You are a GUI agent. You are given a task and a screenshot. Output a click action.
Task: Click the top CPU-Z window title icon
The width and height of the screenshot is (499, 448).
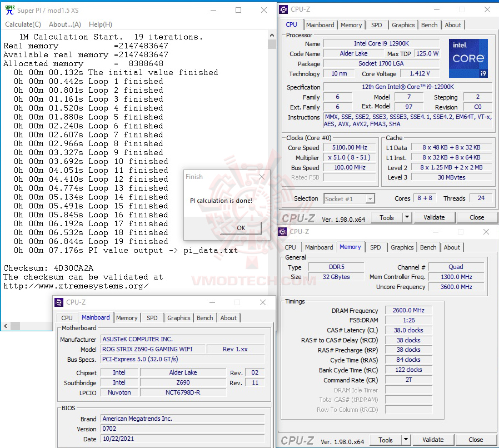tap(283, 9)
